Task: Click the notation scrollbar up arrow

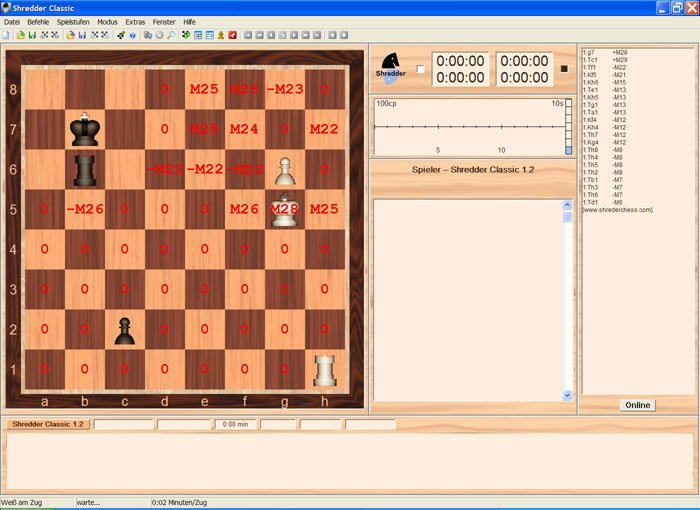Action: click(x=567, y=205)
